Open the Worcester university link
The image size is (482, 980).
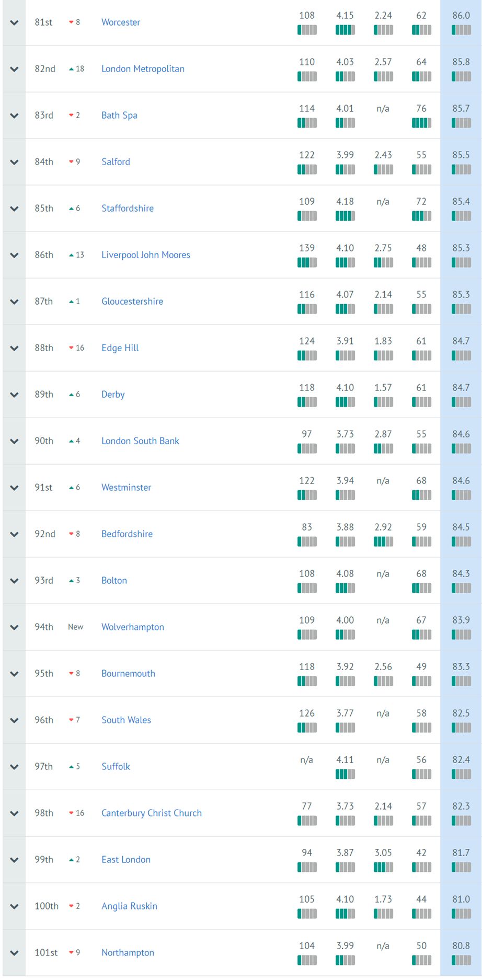[121, 22]
